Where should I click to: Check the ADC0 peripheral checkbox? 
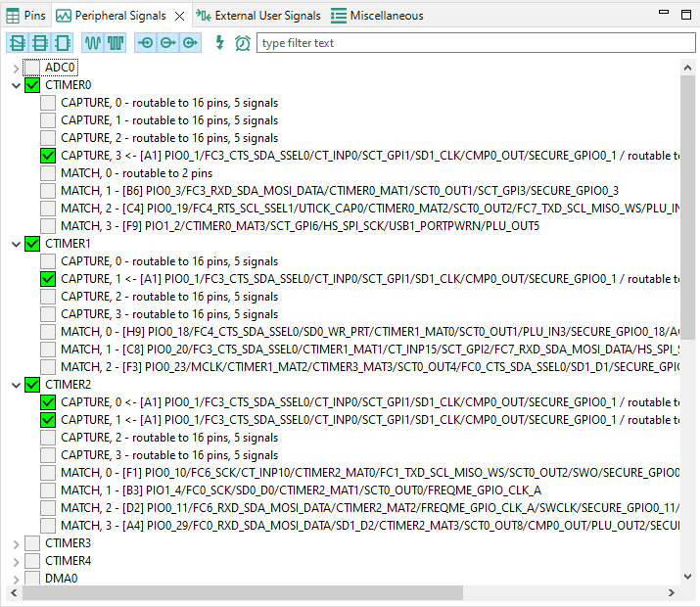tap(32, 68)
